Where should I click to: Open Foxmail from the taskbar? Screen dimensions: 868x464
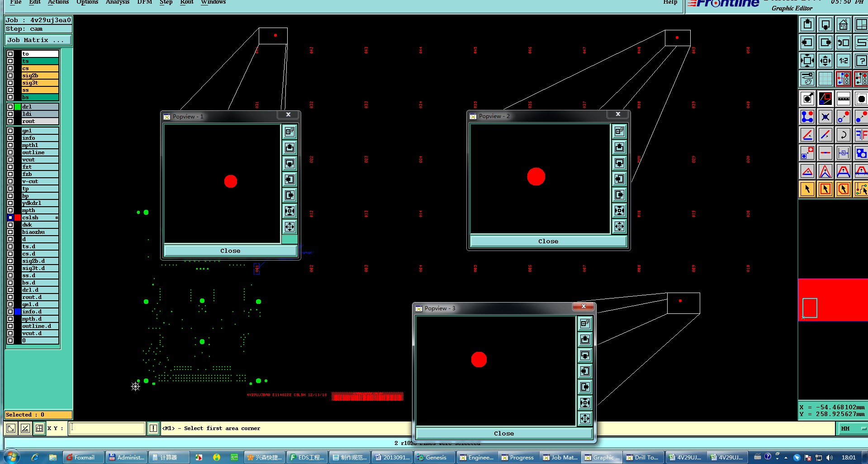(83, 457)
